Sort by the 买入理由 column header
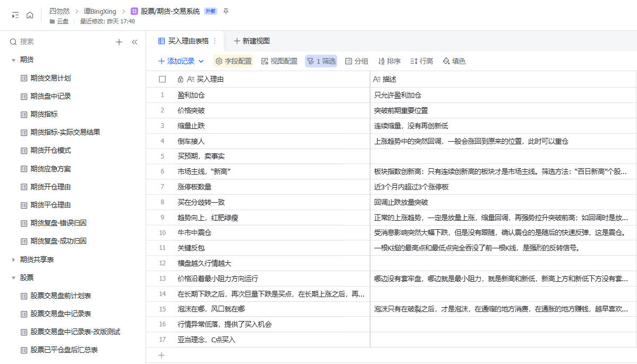The height and width of the screenshot is (364, 637). tap(210, 79)
